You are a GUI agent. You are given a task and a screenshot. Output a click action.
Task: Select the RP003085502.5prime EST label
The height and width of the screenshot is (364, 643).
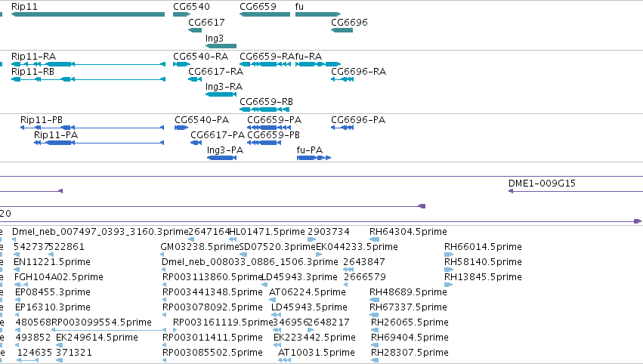tap(212, 353)
